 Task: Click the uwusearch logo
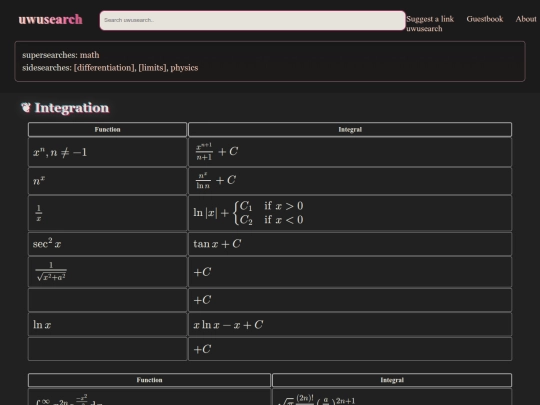[50, 20]
